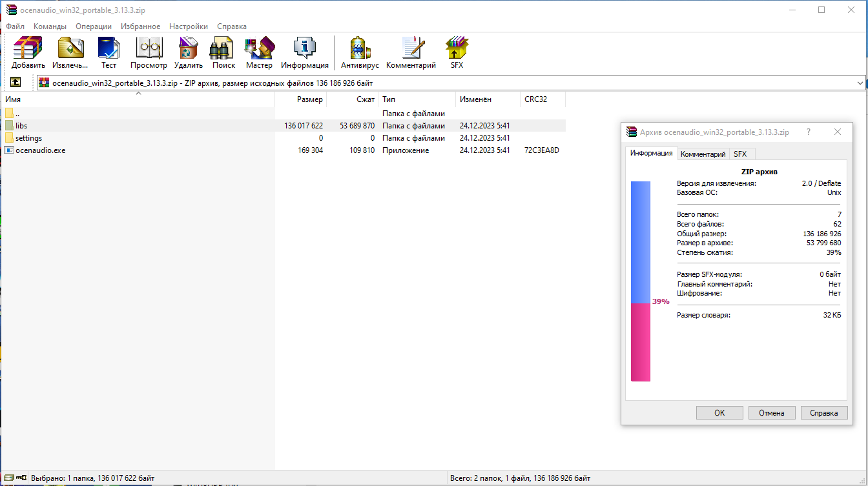The image size is (868, 486).
Task: Click the type "Приложение" for ocenaudio.exe
Action: point(406,150)
